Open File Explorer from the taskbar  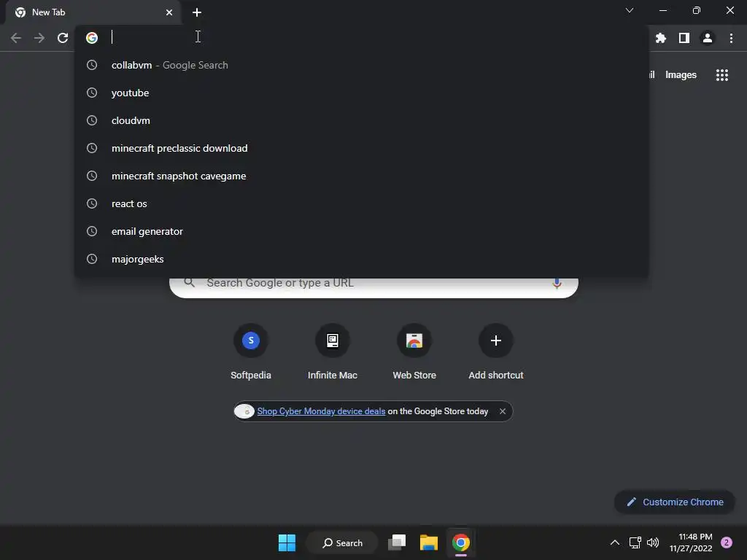[x=429, y=542]
